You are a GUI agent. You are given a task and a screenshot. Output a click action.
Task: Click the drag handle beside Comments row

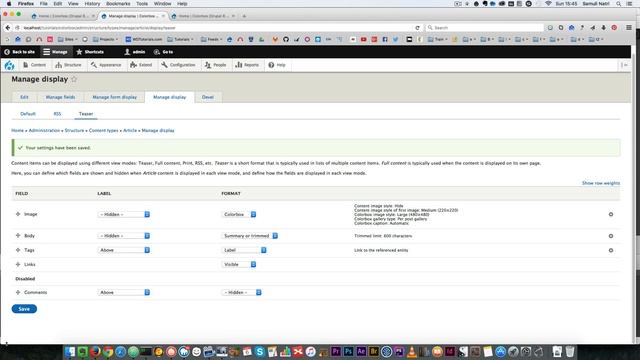click(x=18, y=292)
